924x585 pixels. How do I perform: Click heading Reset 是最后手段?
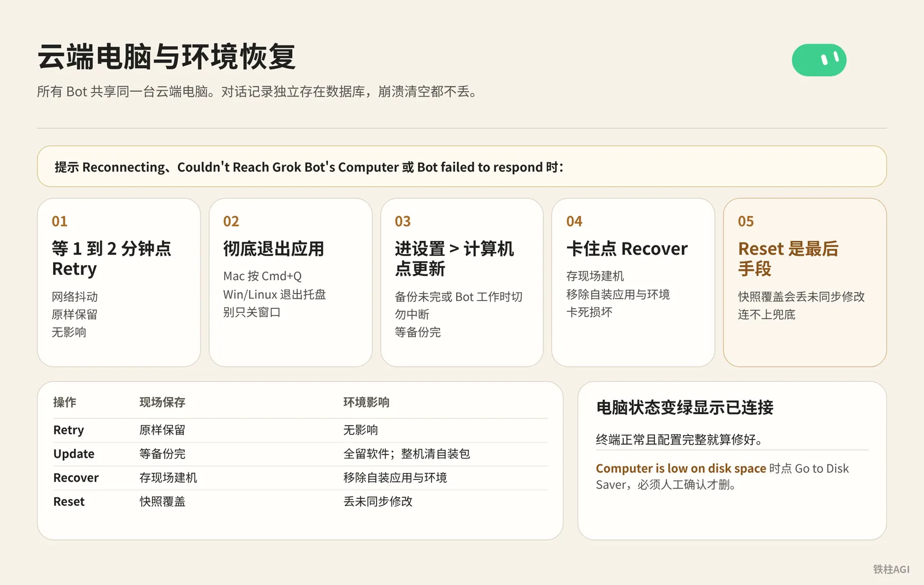pyautogui.click(x=788, y=259)
